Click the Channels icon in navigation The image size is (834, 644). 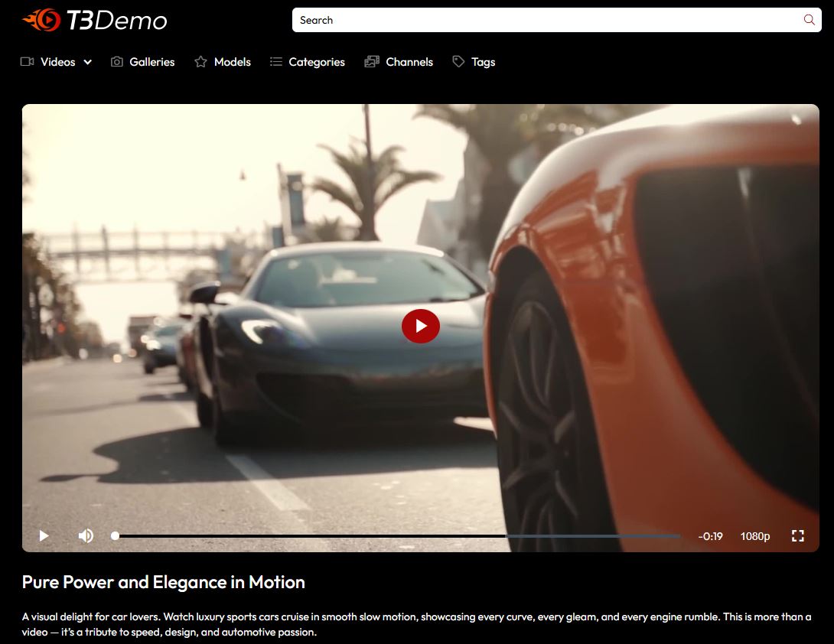[x=372, y=62]
